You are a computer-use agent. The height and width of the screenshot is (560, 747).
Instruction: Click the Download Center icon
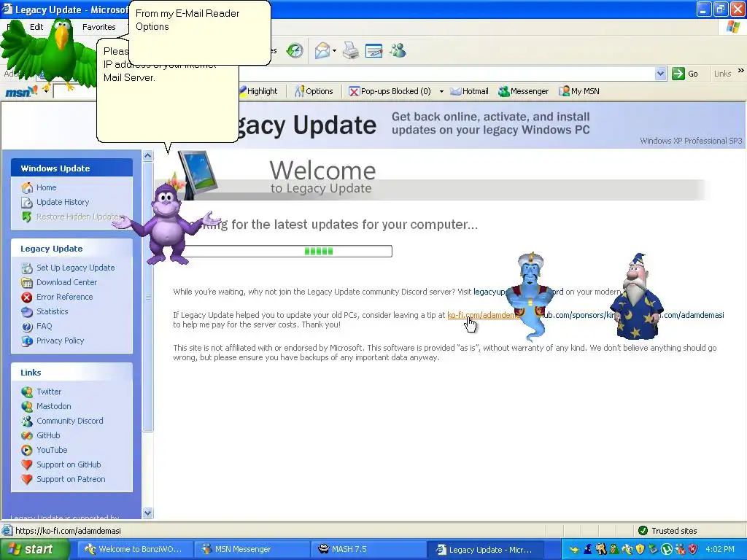(27, 283)
